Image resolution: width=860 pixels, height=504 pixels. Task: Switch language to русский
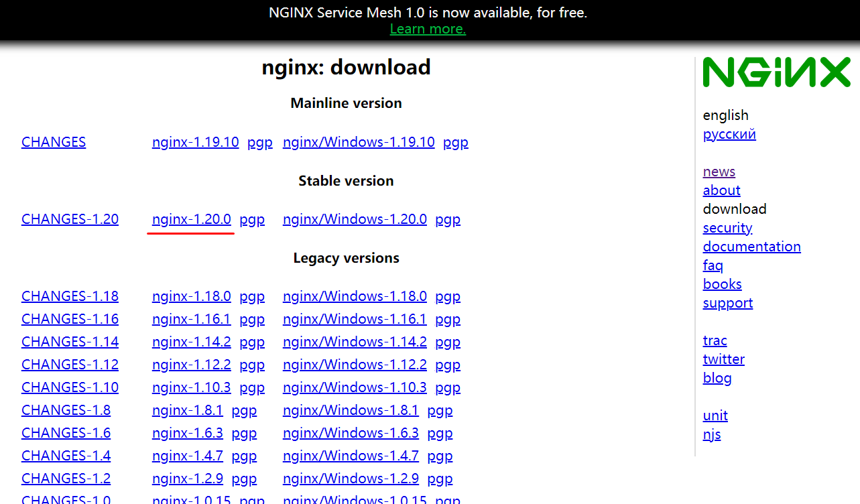[x=729, y=134]
